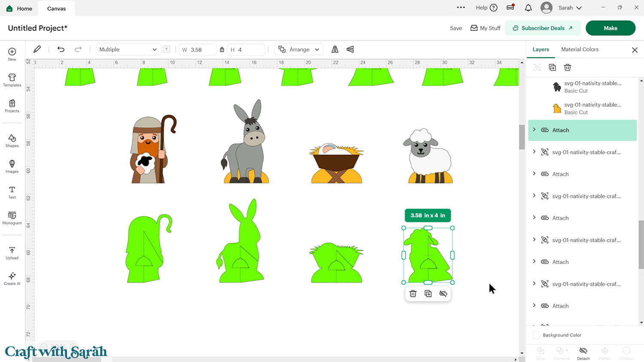Hide selection using the eye icon on canvas

coord(443,294)
